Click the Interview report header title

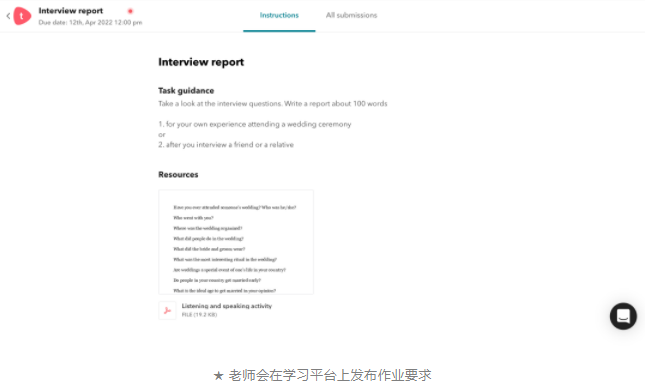click(71, 11)
